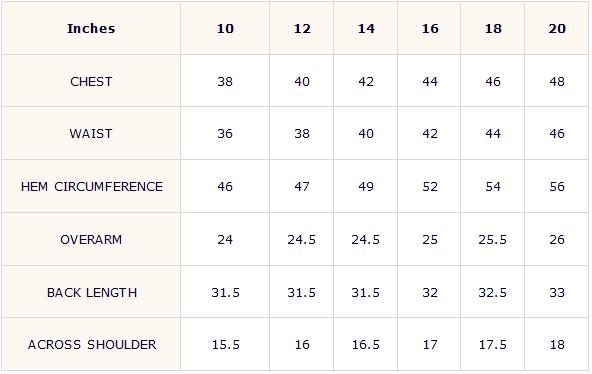The width and height of the screenshot is (592, 374).
Task: Select hem circumference value 52
Action: (x=430, y=186)
